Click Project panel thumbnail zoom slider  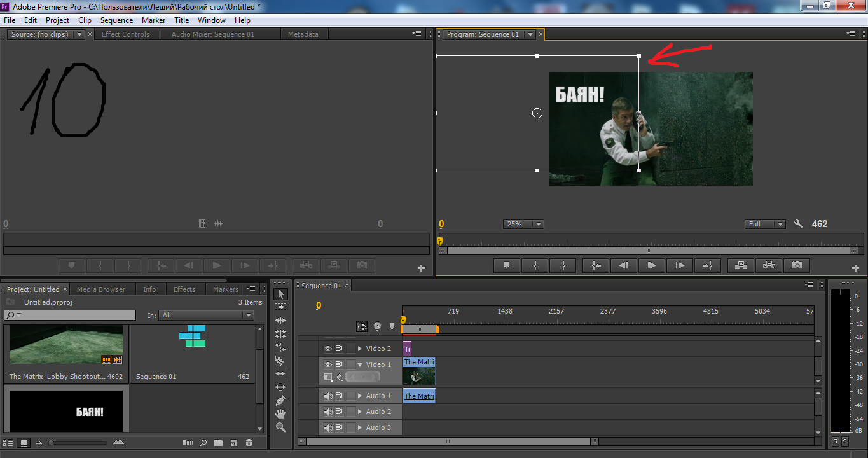point(78,443)
